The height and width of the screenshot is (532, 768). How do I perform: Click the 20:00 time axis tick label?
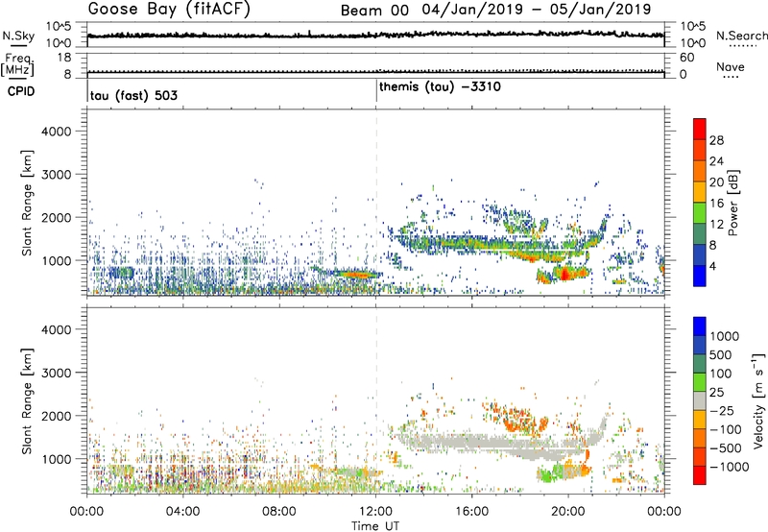point(567,512)
